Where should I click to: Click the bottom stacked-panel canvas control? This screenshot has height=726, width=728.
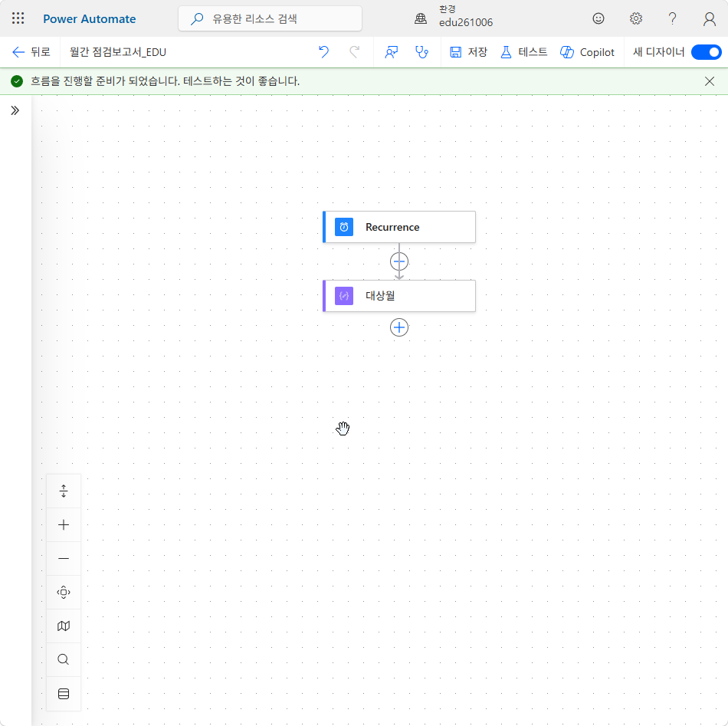64,694
